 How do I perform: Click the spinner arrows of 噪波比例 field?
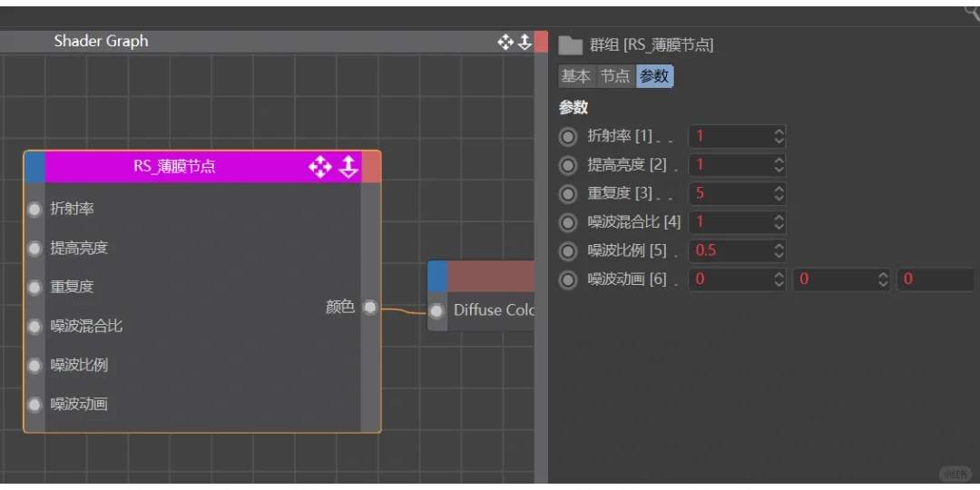(779, 250)
